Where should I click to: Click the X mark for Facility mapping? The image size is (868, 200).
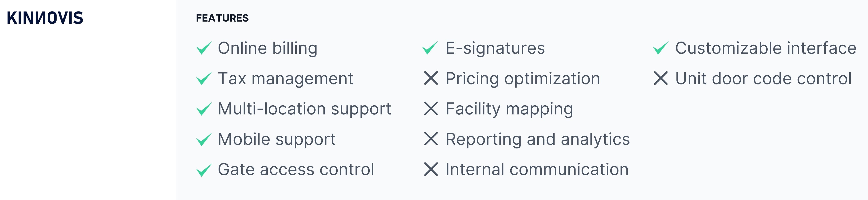[x=431, y=108]
